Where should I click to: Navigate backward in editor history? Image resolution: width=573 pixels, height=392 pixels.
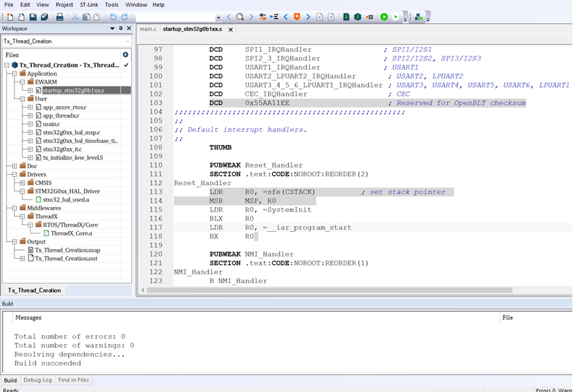[320, 17]
